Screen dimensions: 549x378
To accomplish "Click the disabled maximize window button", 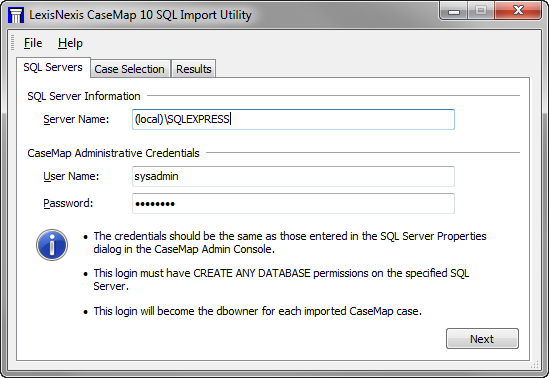I will point(481,11).
